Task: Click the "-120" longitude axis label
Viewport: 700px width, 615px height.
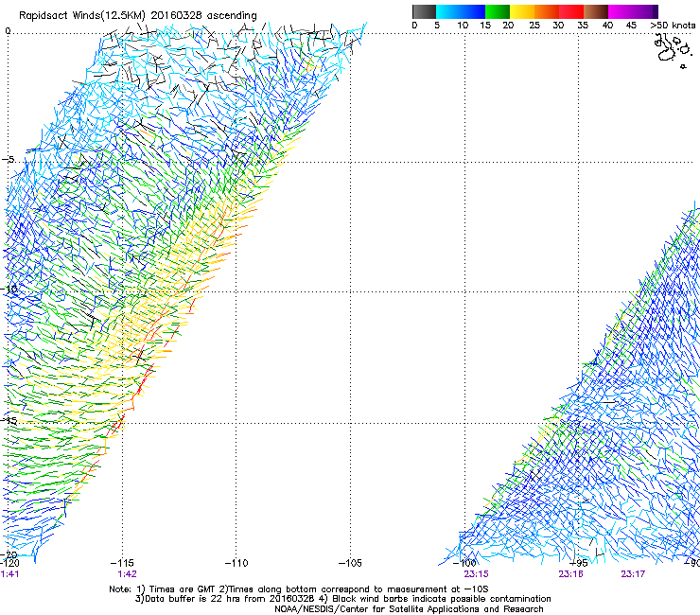Action: tap(9, 563)
